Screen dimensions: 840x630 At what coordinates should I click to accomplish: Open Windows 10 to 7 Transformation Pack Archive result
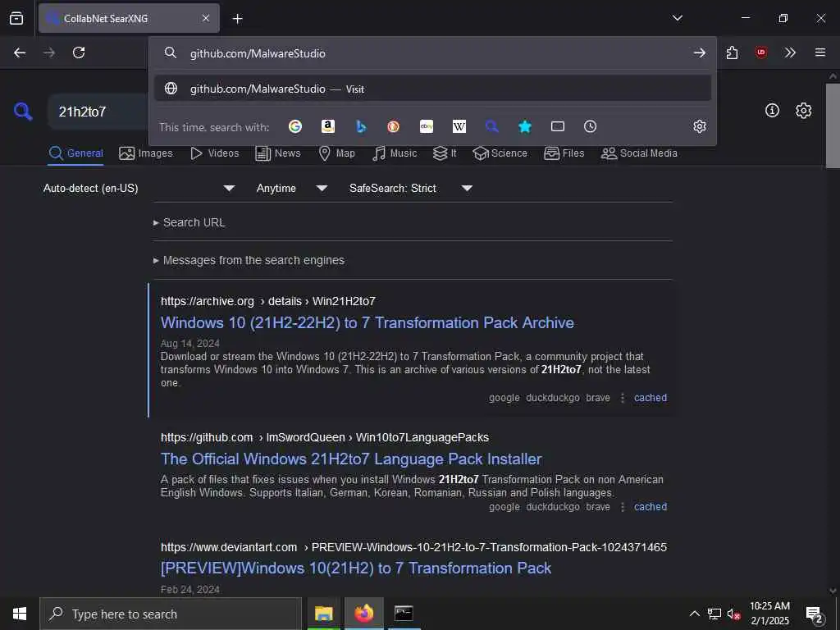click(x=367, y=322)
